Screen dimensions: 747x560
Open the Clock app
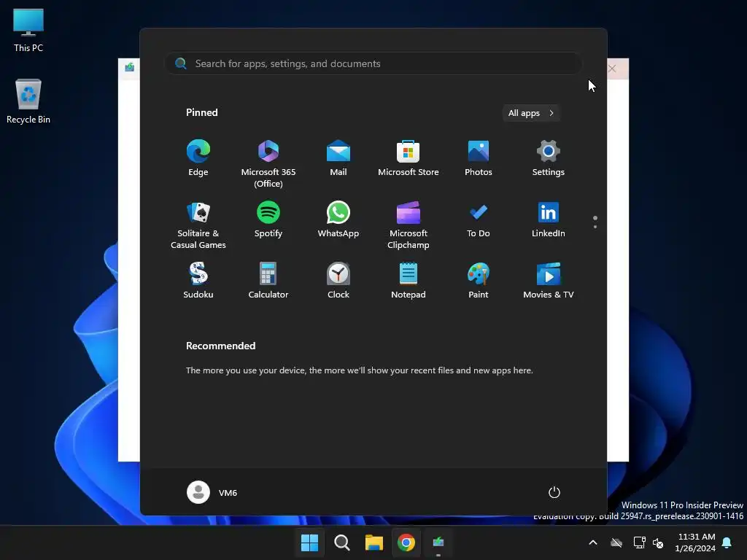(338, 281)
